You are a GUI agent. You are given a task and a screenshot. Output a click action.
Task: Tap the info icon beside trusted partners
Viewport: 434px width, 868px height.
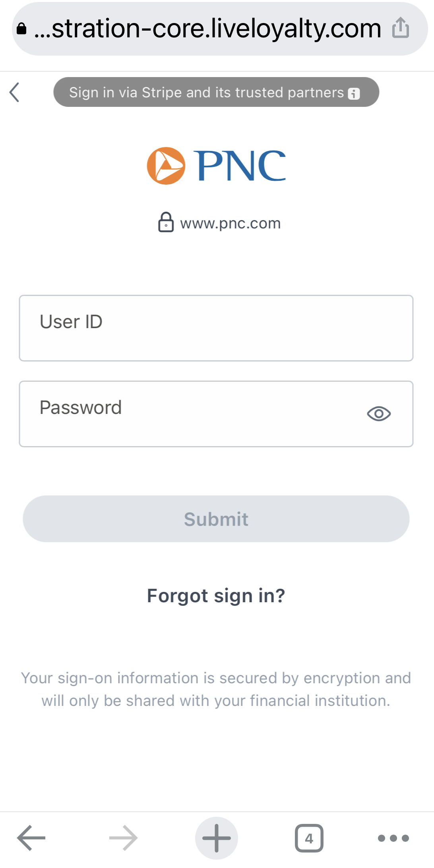tap(354, 94)
